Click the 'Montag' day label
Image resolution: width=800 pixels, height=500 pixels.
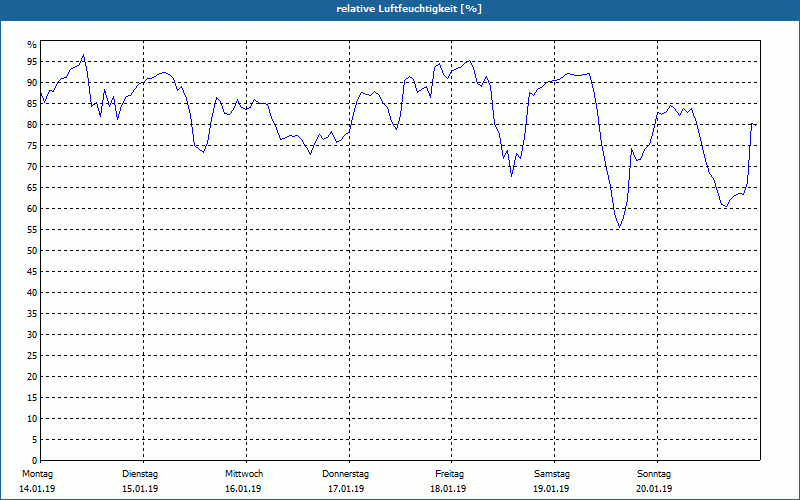tap(37, 474)
